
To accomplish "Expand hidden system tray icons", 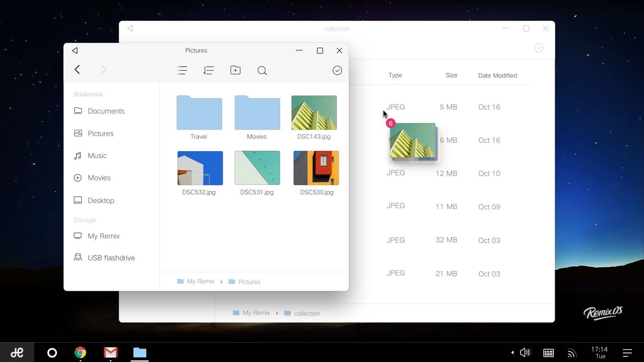I will 512,352.
